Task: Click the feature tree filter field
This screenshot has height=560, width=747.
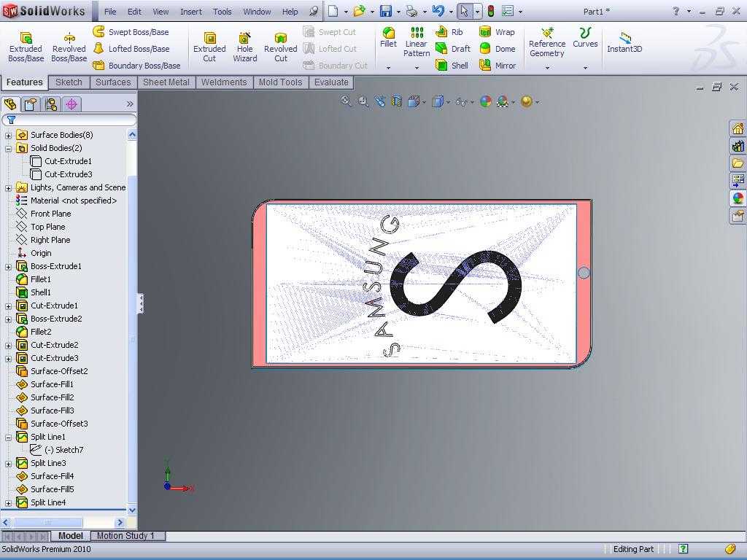Action: click(x=69, y=120)
